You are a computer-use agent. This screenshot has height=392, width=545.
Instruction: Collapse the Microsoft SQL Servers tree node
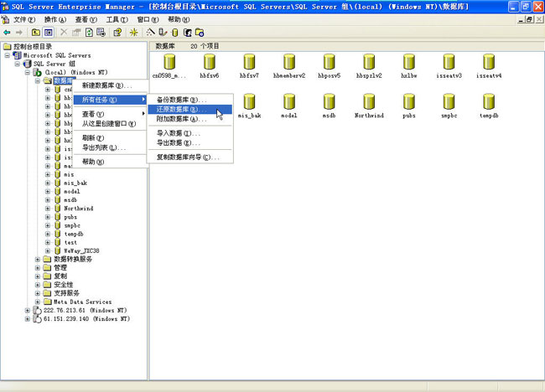(x=7, y=55)
